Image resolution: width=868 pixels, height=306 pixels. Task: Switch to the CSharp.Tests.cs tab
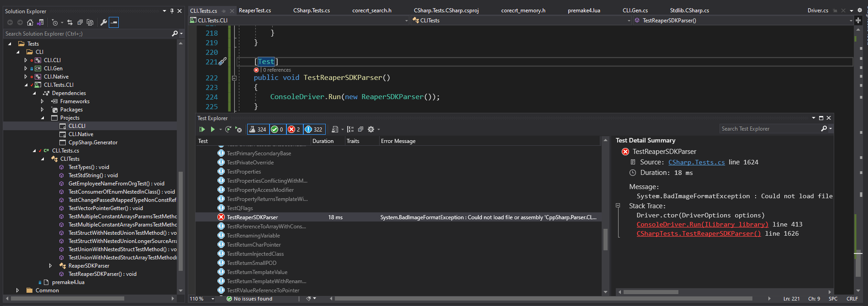(311, 11)
